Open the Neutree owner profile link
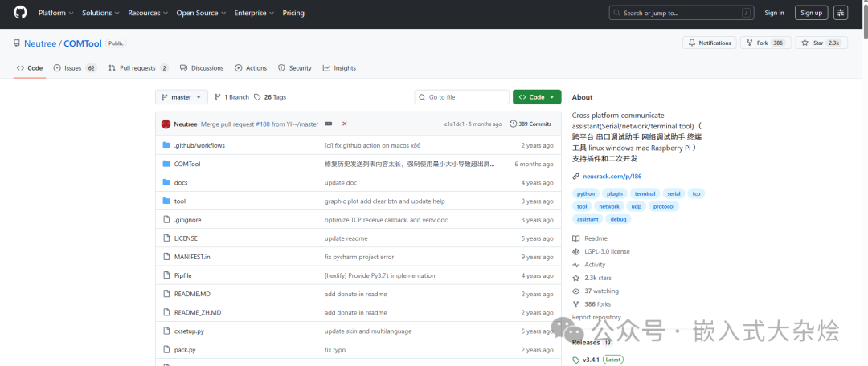Viewport: 868px width, 366px height. coord(40,43)
